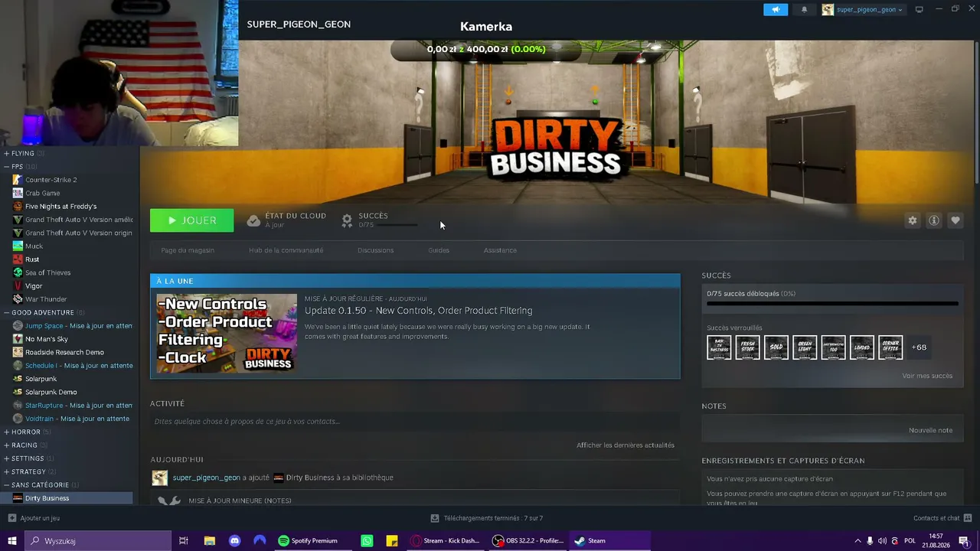Image resolution: width=980 pixels, height=551 pixels.
Task: Click the War Thunder game icon
Action: 18,299
